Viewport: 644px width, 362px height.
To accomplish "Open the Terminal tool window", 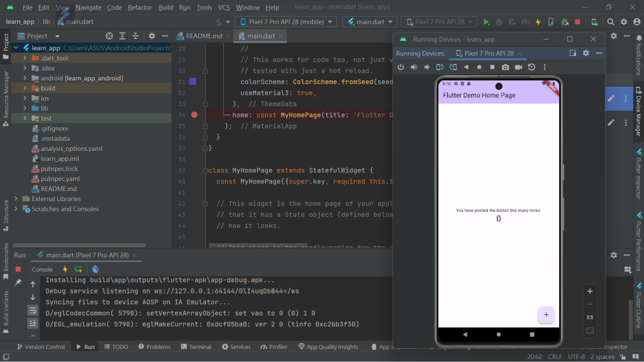I will 195,346.
